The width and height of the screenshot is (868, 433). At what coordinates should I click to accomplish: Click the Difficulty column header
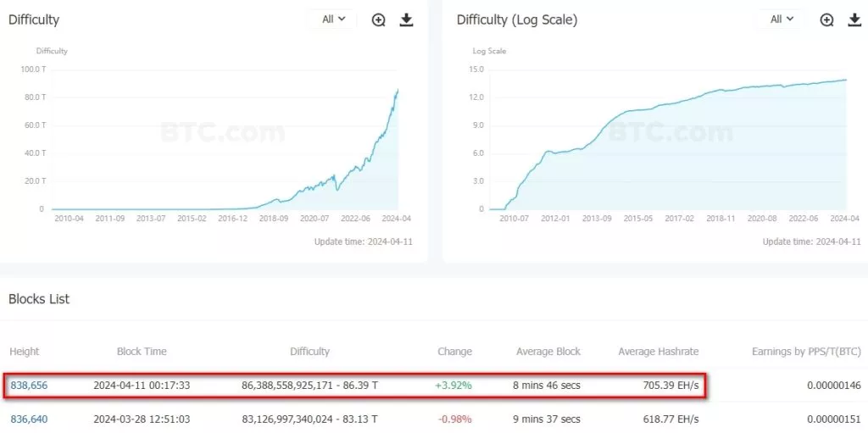(309, 351)
